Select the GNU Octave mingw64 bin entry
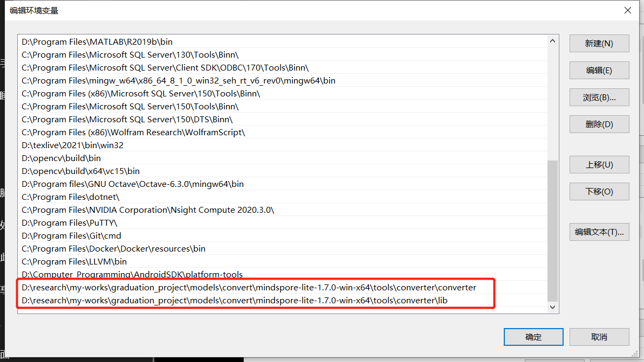Screen dimensions: 644x362 point(123,184)
